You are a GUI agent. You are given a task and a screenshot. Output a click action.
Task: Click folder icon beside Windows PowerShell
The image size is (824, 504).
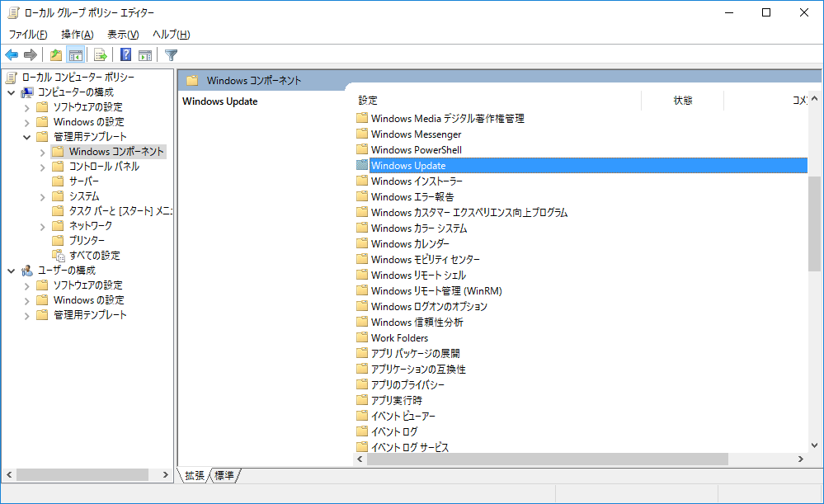tap(362, 149)
